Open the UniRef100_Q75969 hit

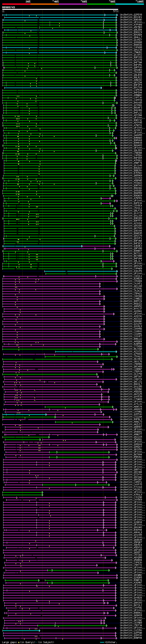[x=131, y=354]
